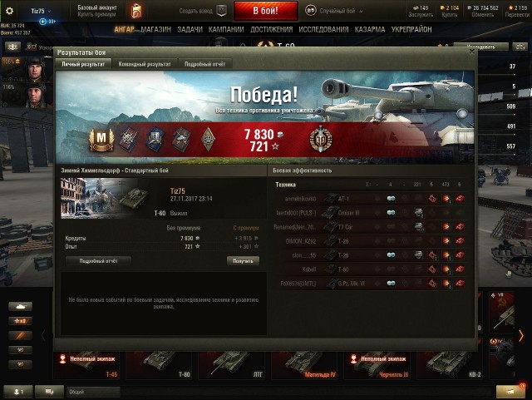This screenshot has width=532, height=400.
Task: Click the WoT emblem medal on red banner
Action: point(321,139)
